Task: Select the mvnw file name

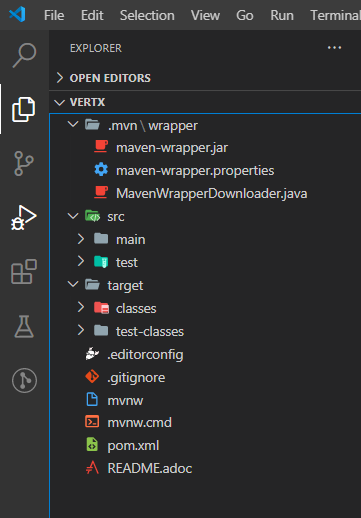Action: (x=125, y=400)
